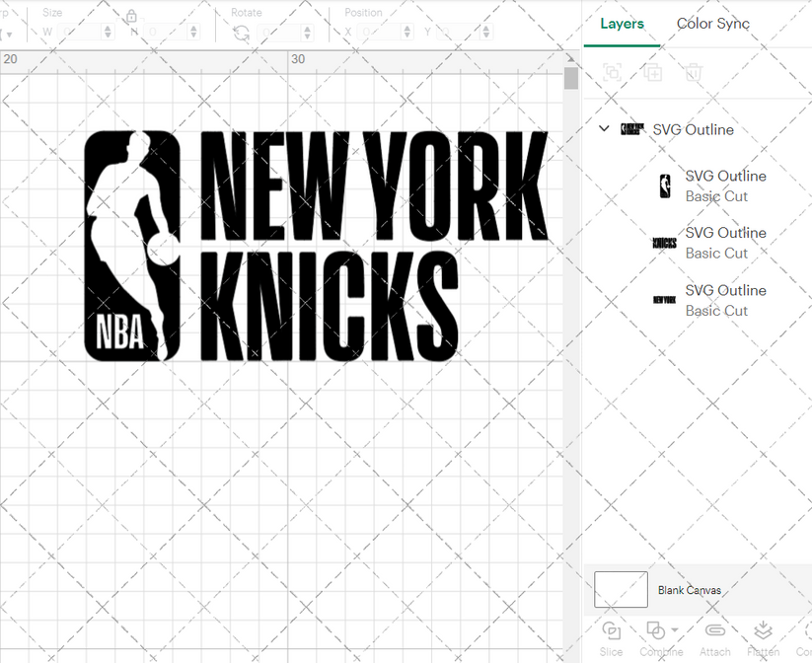
Task: Click the Blank Canvas label
Action: (690, 589)
